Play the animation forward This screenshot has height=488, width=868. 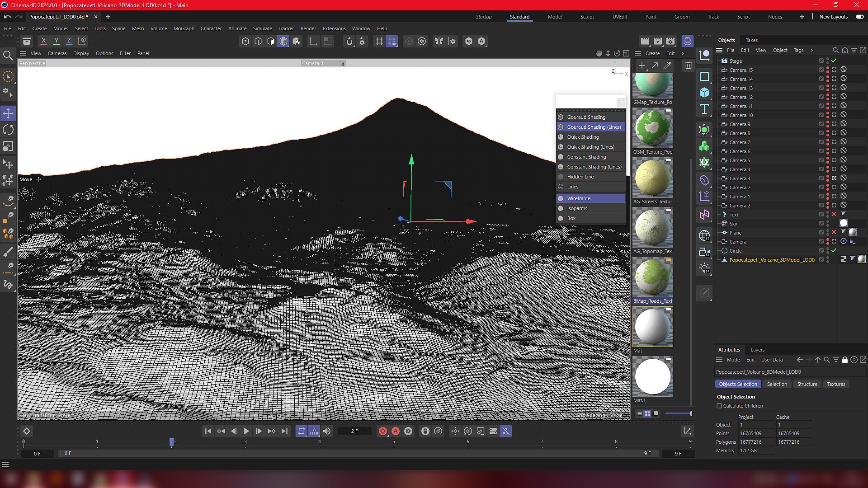tap(246, 431)
